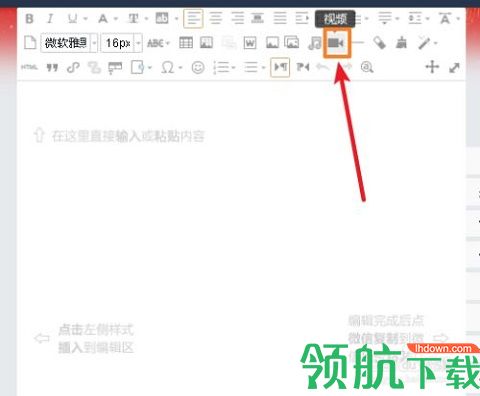480x396 pixels.
Task: Toggle italic formatting
Action: pos(50,19)
